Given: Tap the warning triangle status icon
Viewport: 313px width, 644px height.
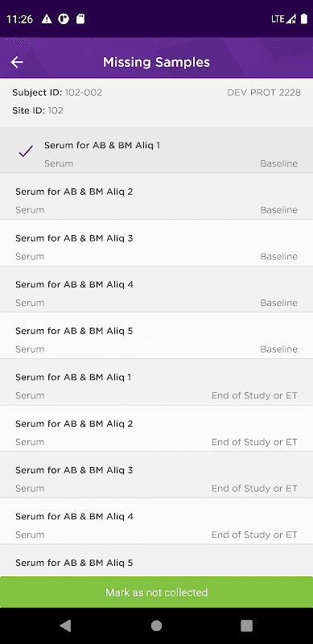Looking at the screenshot, I should coord(47,19).
